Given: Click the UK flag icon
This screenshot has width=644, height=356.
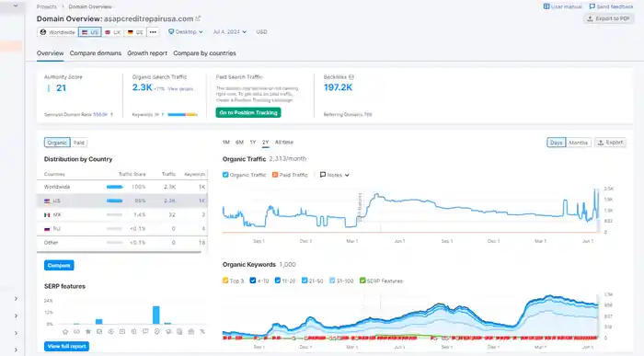Looking at the screenshot, I should (108, 32).
